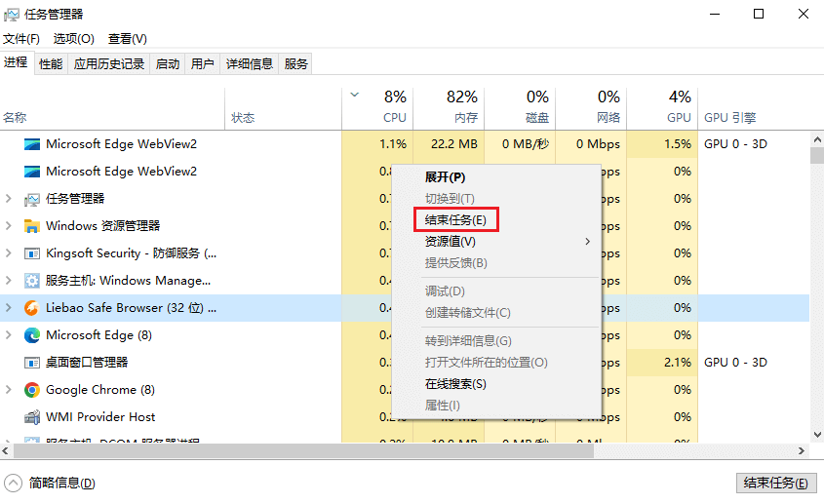Click the second Microsoft Edge WebView2 icon
This screenshot has width=824, height=504.
31,172
